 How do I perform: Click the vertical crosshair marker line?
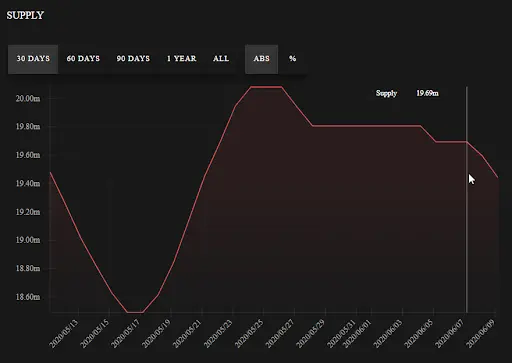coord(467,199)
